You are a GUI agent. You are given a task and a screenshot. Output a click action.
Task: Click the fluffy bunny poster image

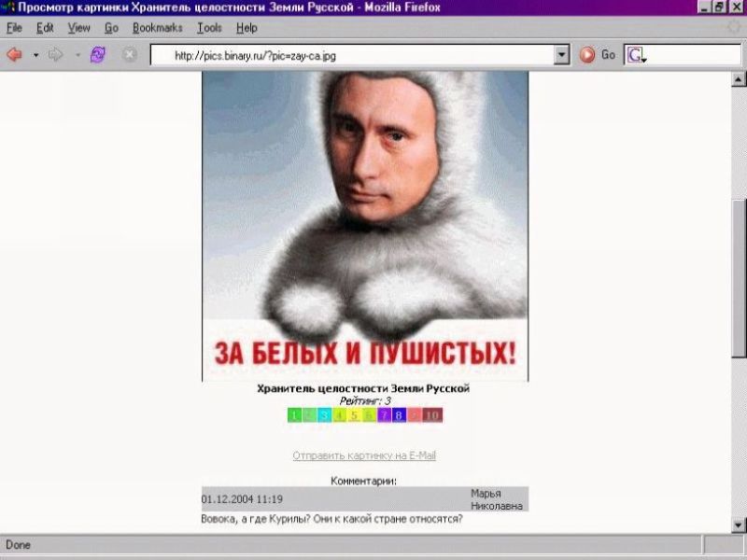pos(365,224)
